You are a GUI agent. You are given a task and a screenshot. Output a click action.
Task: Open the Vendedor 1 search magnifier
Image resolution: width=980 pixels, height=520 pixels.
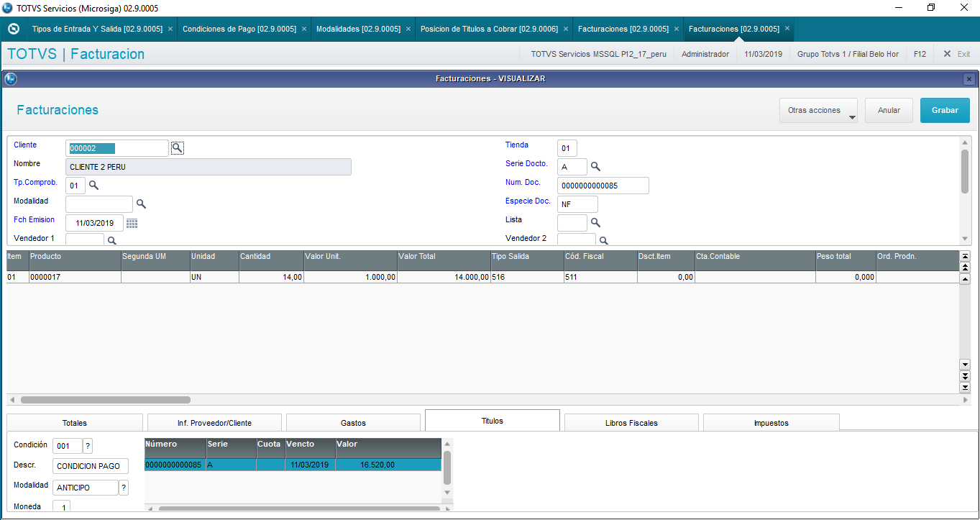coord(112,240)
